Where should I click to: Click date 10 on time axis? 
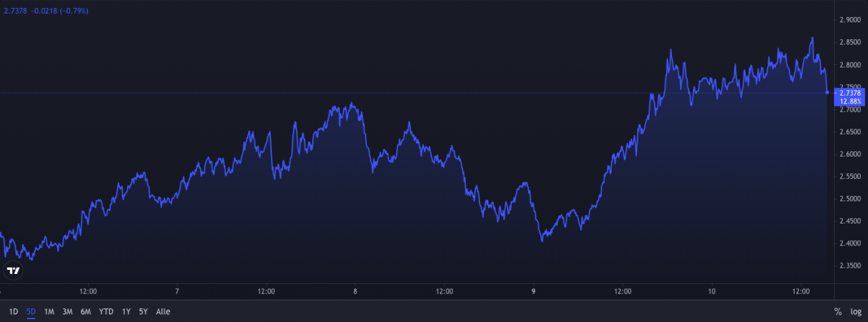click(x=712, y=291)
